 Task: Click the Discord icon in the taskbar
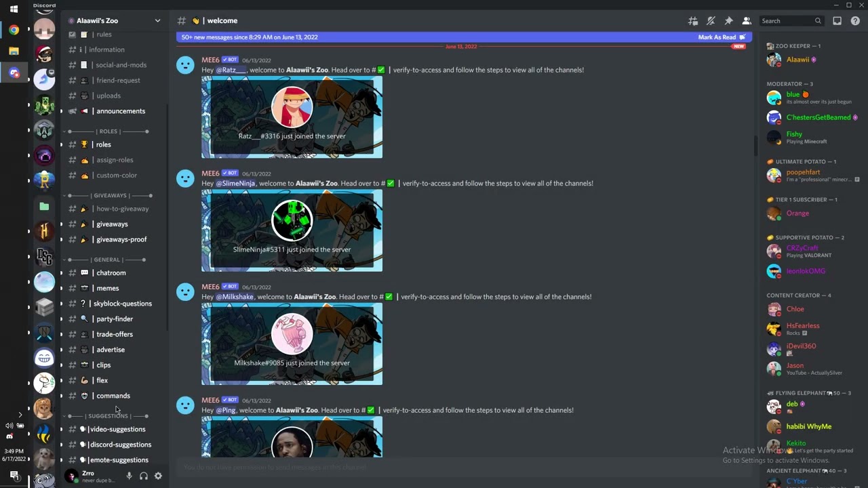(x=14, y=73)
